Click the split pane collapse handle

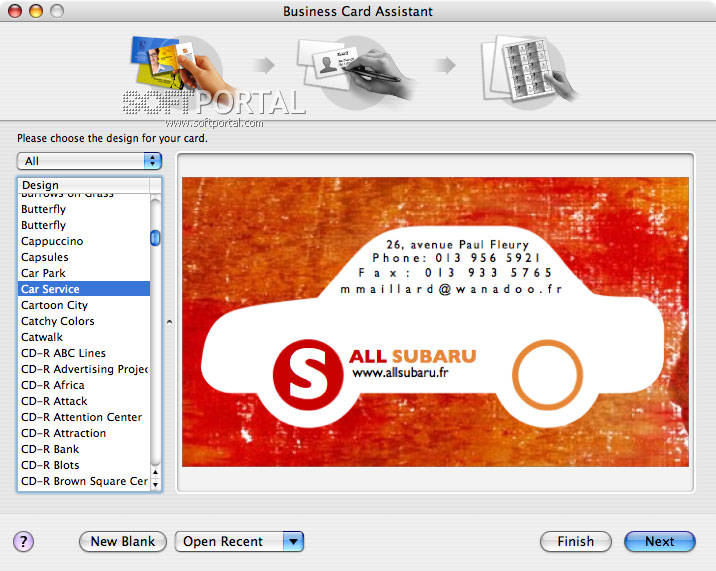[169, 322]
